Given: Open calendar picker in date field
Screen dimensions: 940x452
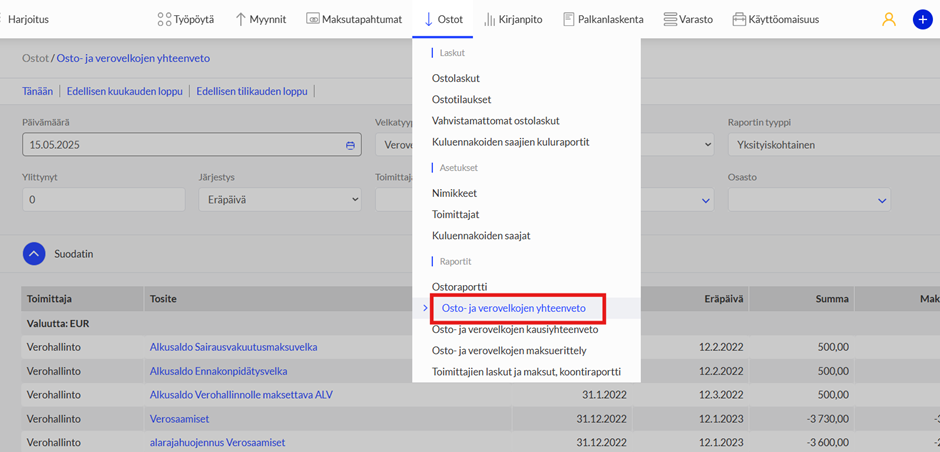Looking at the screenshot, I should pyautogui.click(x=350, y=145).
